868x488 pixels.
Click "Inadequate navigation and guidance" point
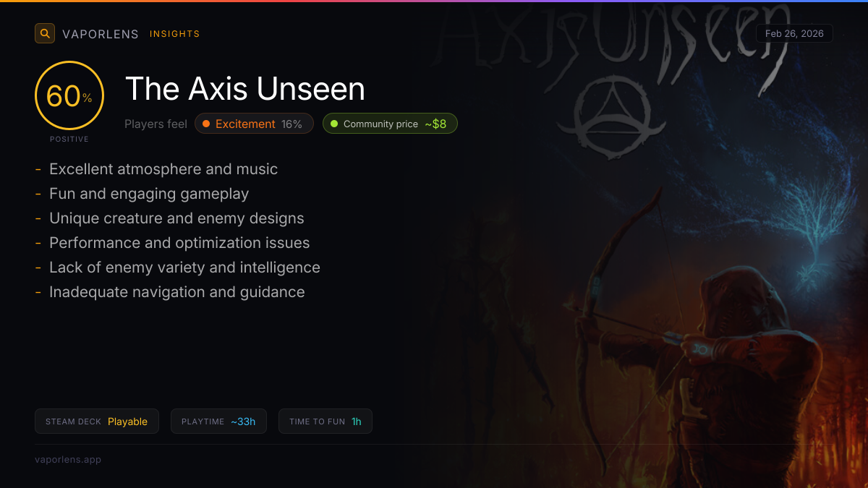coord(177,292)
